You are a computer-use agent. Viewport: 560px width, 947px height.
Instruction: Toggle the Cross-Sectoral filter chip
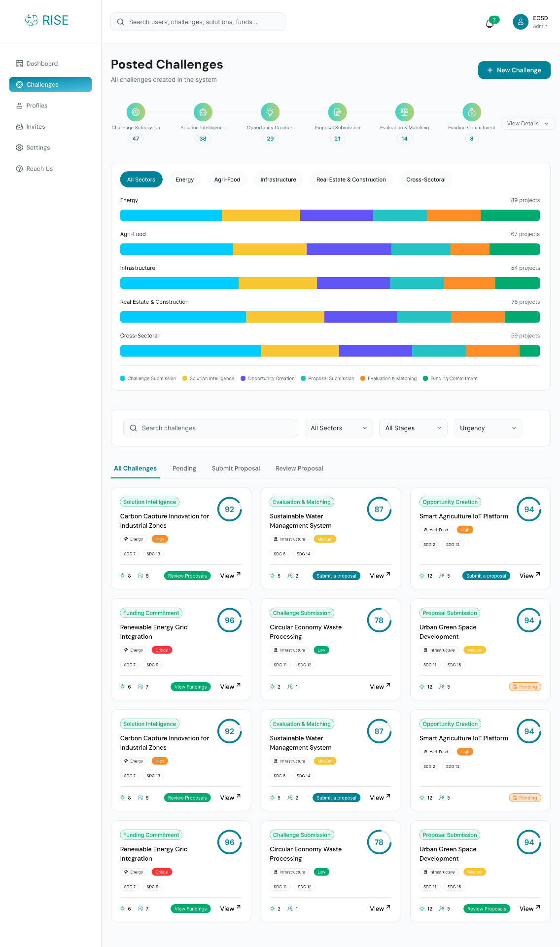(x=426, y=180)
